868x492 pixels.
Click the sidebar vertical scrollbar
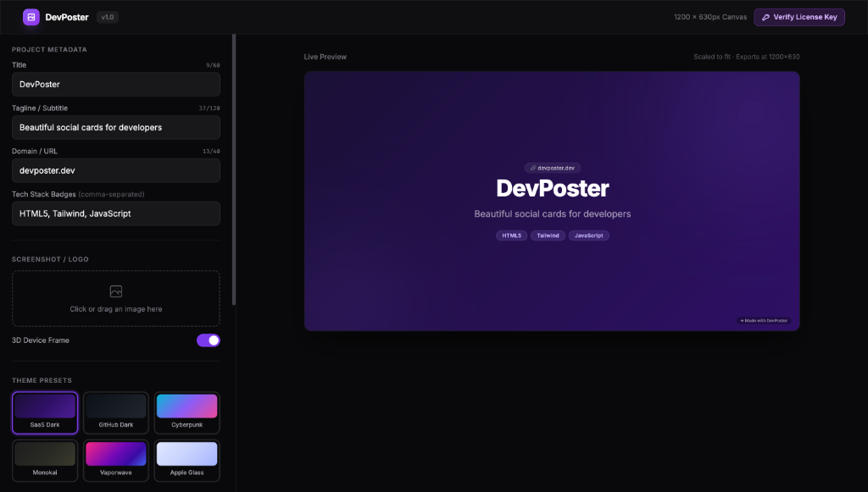coord(234,169)
